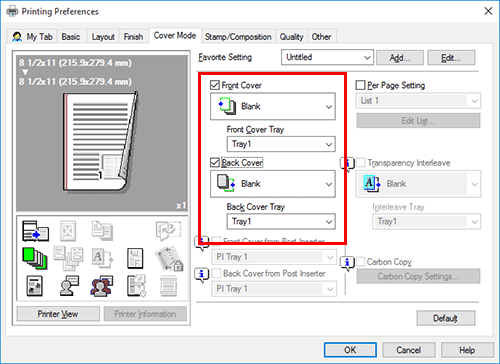The height and width of the screenshot is (364, 500).
Task: Open Carbon Copy Settings
Action: pos(418,276)
